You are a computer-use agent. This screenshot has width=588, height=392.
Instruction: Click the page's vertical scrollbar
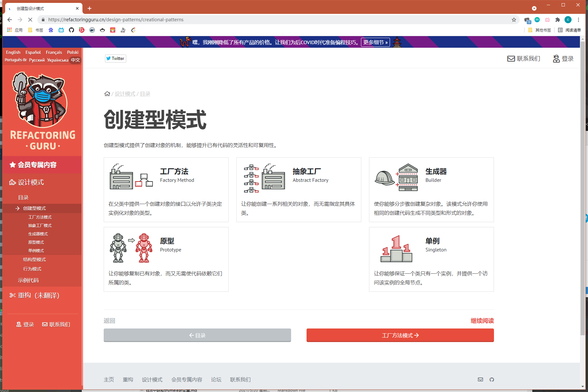coord(583,193)
